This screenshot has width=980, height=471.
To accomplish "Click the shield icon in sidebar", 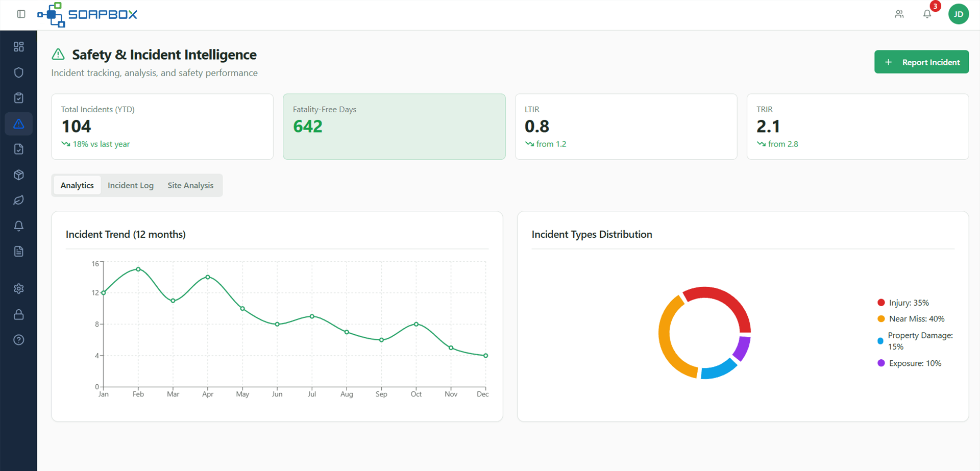I will [19, 72].
